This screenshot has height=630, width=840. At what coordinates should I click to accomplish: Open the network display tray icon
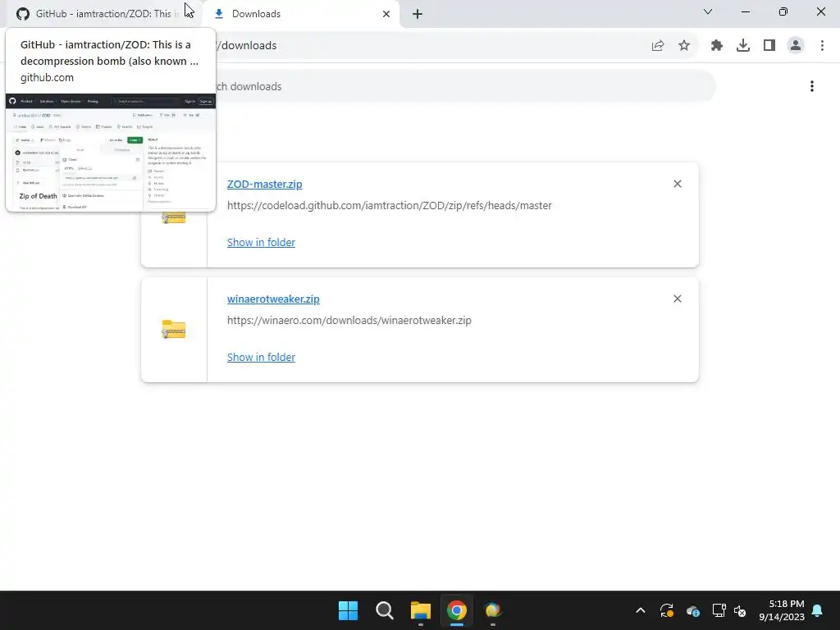719,610
